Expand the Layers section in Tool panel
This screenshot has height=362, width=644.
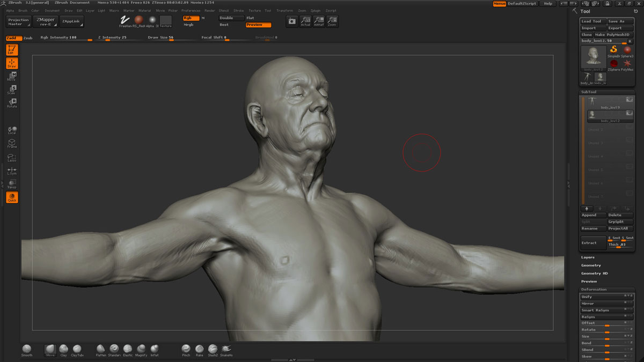[x=588, y=257]
